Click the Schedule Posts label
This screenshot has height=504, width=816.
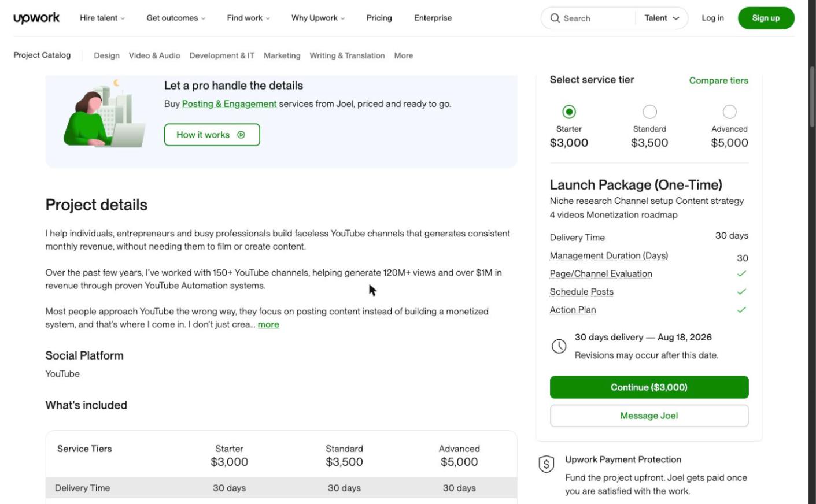coord(582,292)
